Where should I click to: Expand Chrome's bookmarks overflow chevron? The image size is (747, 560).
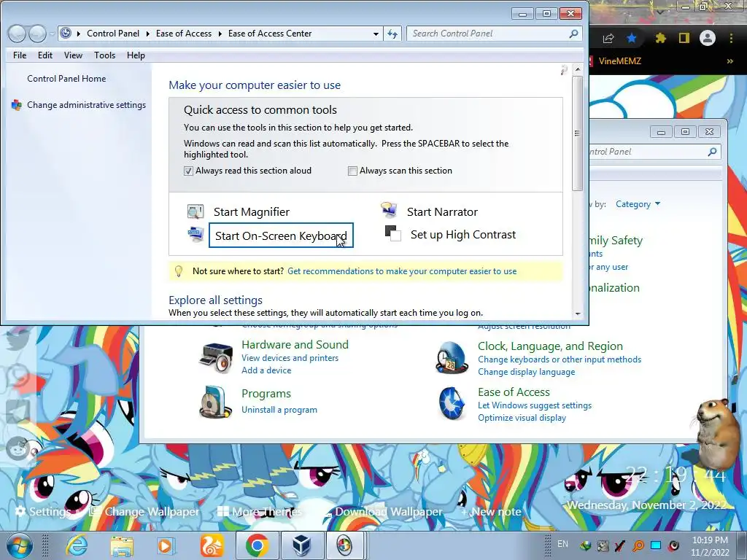pos(729,61)
